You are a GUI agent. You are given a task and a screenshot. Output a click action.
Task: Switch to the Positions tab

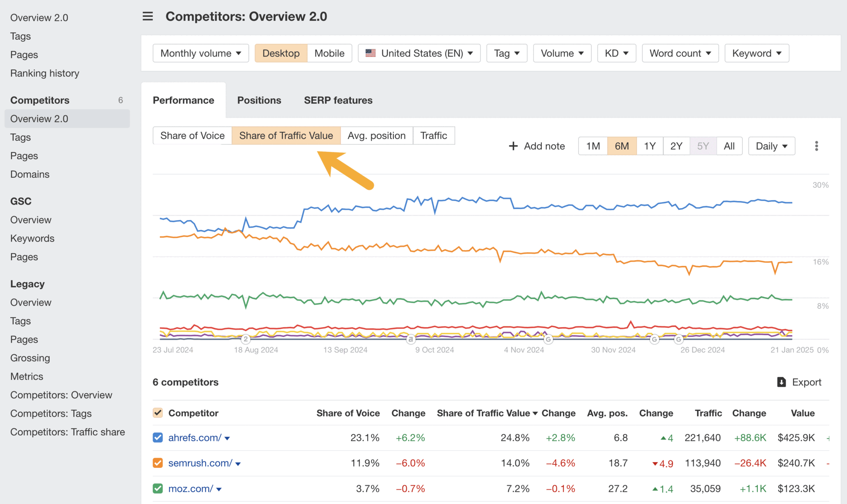coord(259,100)
